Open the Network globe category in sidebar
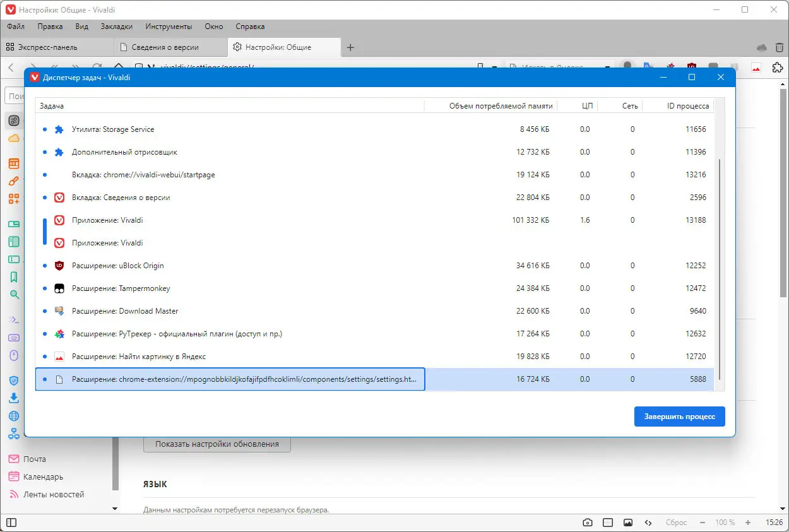 pos(13,416)
